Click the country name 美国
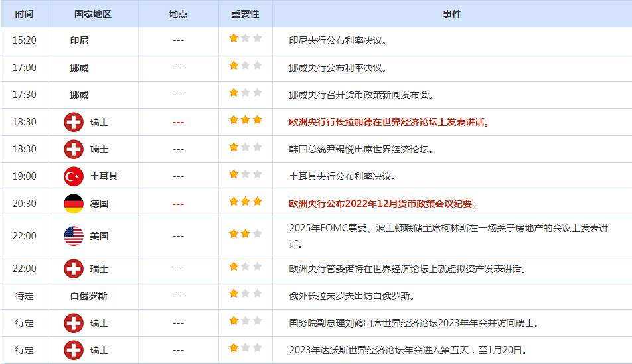The height and width of the screenshot is (364, 632). pyautogui.click(x=99, y=236)
